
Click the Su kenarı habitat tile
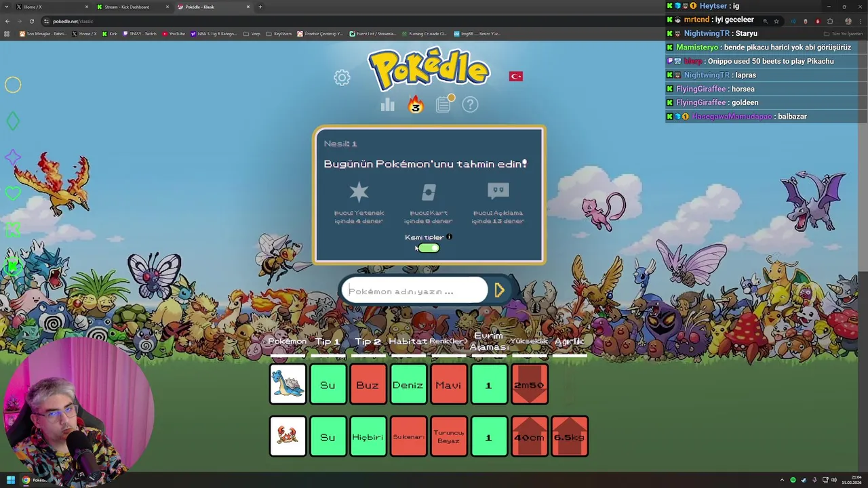click(408, 436)
